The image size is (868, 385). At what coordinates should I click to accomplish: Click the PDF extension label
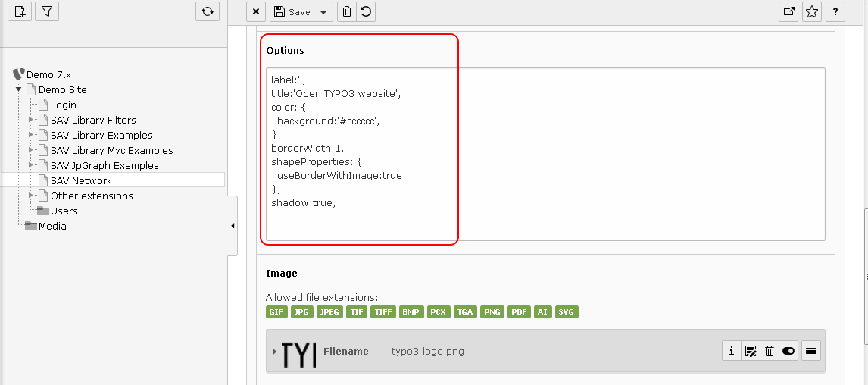(x=520, y=312)
